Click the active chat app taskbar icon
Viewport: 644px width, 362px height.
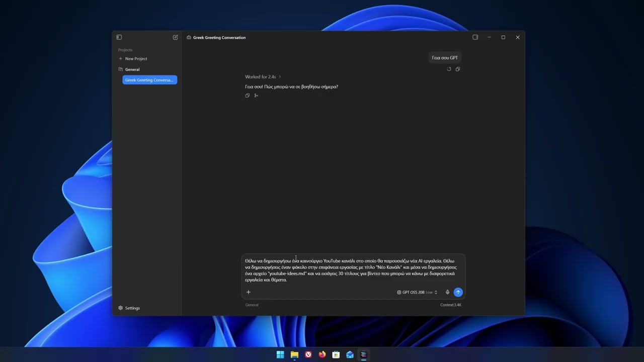364,354
